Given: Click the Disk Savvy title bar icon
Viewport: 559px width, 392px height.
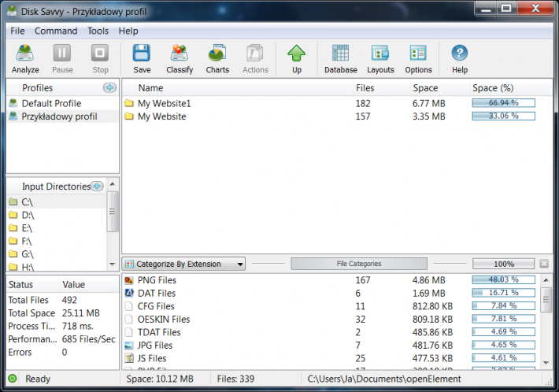Looking at the screenshot, I should click(12, 11).
